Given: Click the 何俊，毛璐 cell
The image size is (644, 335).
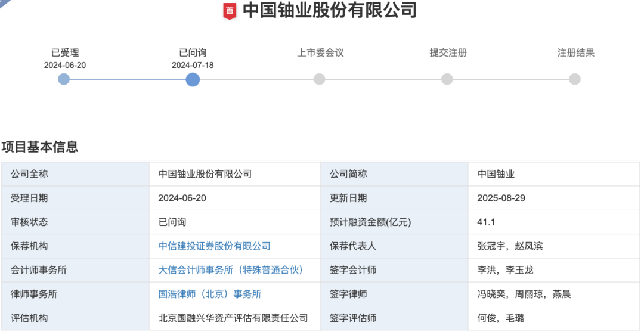Looking at the screenshot, I should click(554, 318).
